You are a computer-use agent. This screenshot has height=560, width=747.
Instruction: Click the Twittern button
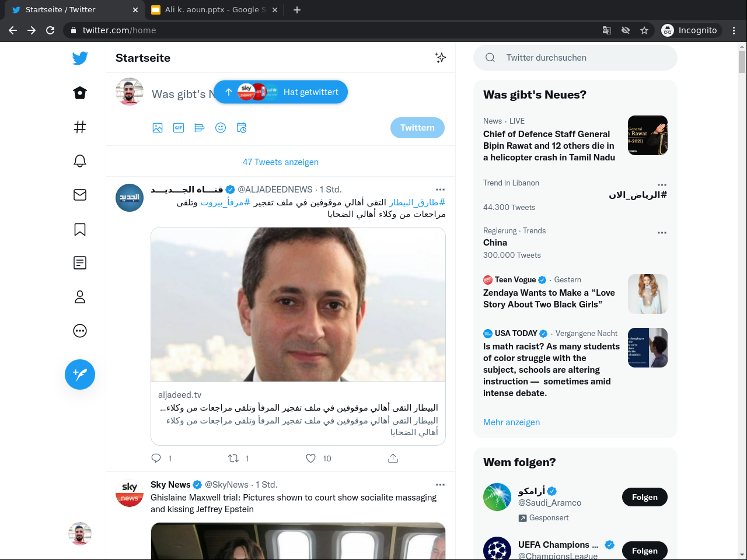[x=417, y=128]
